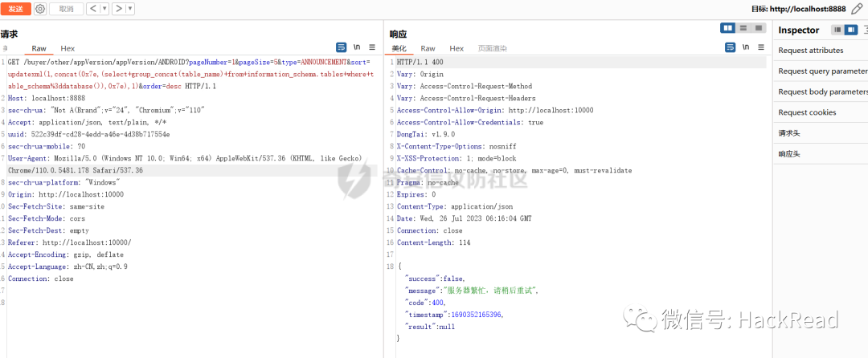The image size is (868, 358).
Task: Select side-by-side layout icon
Action: tap(727, 27)
